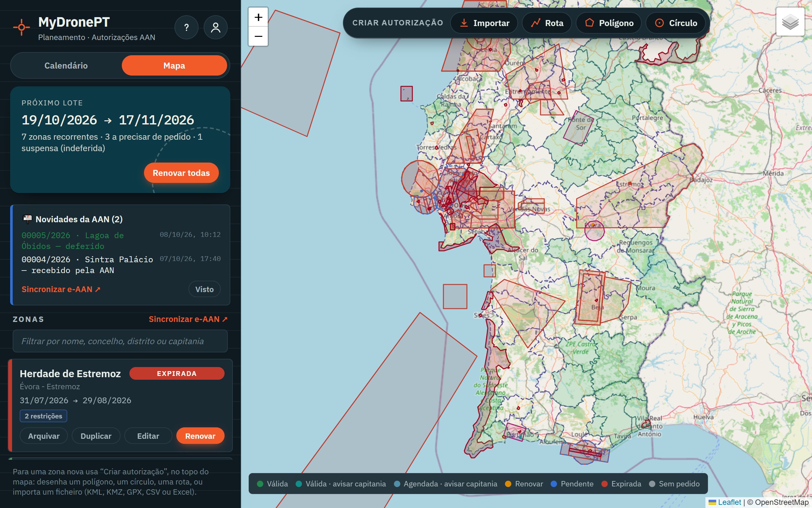Screen dimensions: 812x508
Task: Switch to the Calendário tab
Action: coord(66,65)
